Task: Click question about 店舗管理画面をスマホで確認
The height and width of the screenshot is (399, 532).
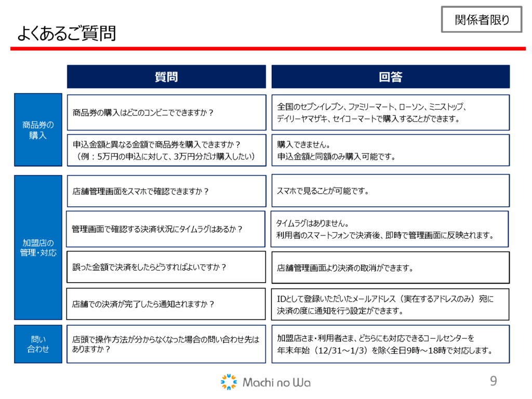Action: tap(166, 191)
